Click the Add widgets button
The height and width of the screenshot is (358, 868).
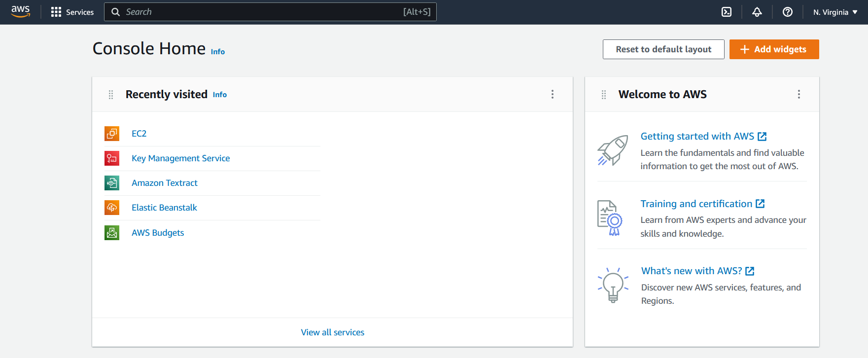(774, 49)
